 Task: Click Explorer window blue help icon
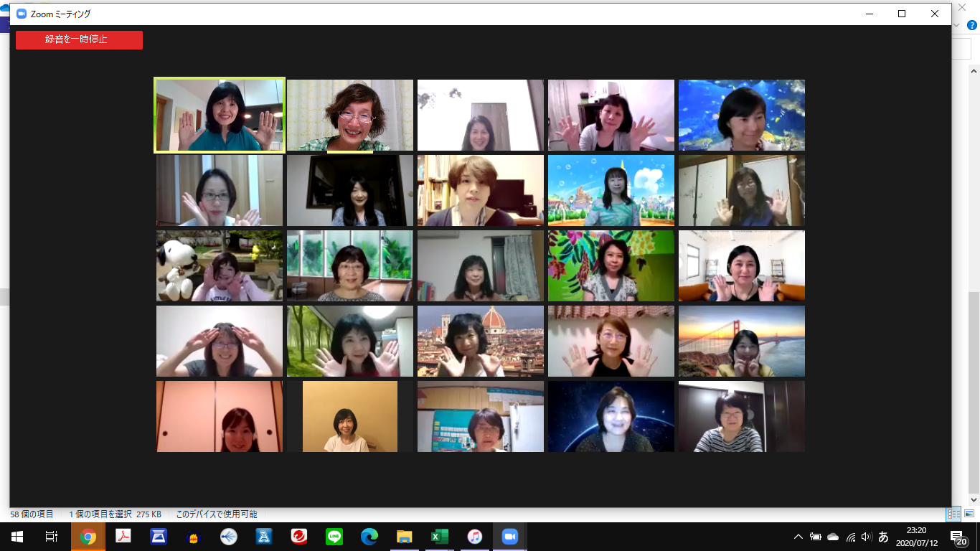point(972,25)
